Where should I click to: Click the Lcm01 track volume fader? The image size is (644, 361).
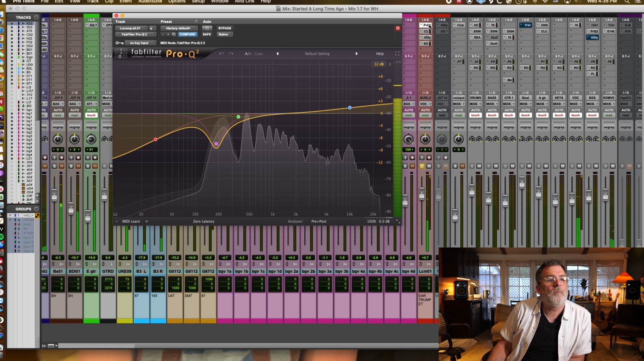pyautogui.click(x=422, y=193)
